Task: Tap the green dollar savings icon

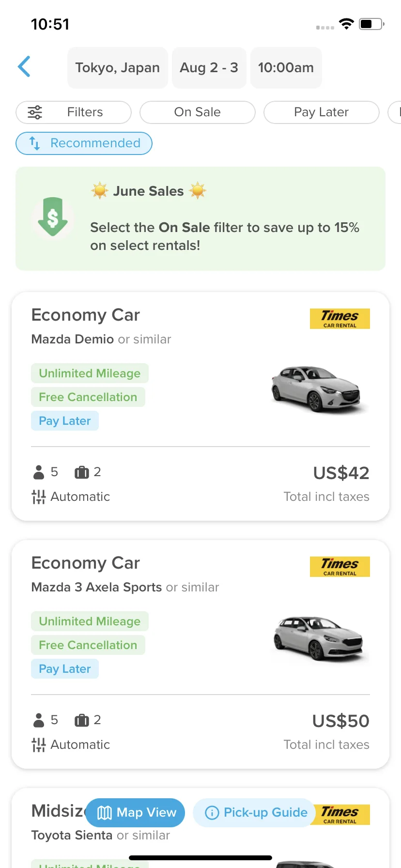Action: [x=52, y=217]
